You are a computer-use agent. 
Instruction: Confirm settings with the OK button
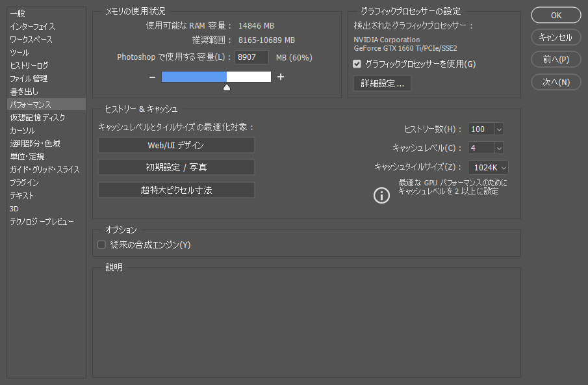click(556, 15)
